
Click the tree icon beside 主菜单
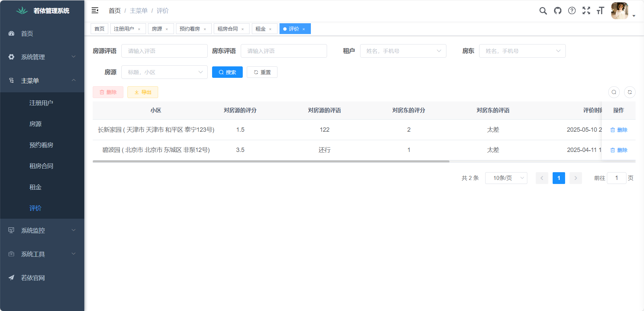[x=11, y=81]
